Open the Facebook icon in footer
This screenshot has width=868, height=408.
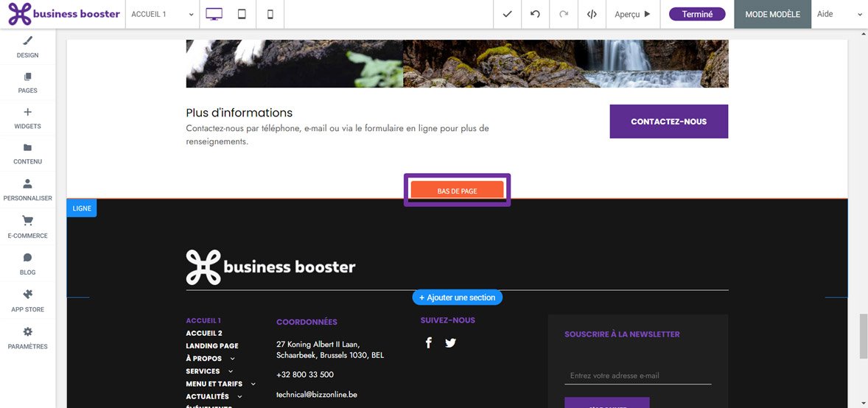(x=429, y=342)
